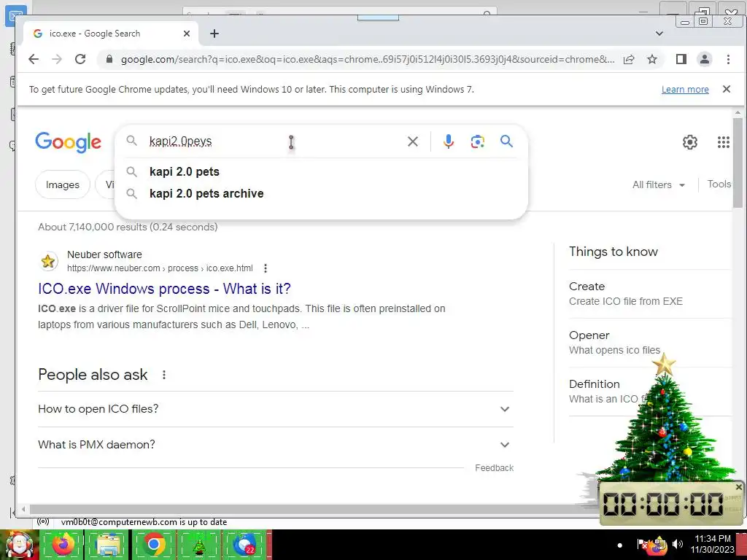Click the lock icon in address bar
The image size is (747, 560).
(x=109, y=59)
